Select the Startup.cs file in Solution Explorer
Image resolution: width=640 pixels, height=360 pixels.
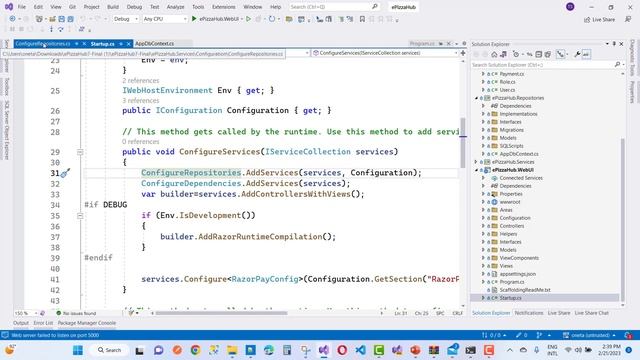[510, 298]
